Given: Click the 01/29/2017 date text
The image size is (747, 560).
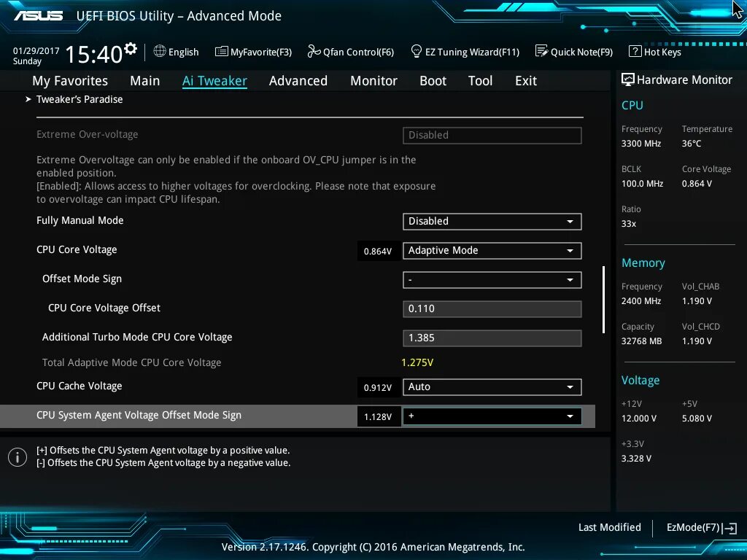Looking at the screenshot, I should [x=36, y=51].
